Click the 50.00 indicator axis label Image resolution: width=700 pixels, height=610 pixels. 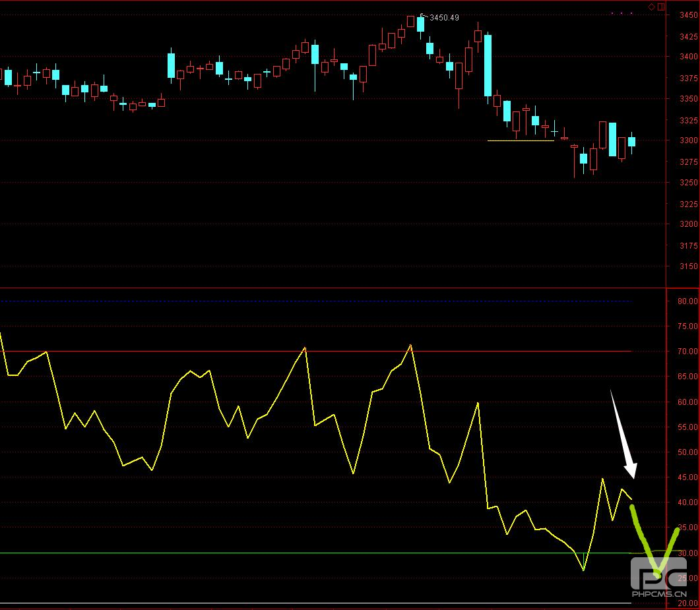pyautogui.click(x=687, y=452)
